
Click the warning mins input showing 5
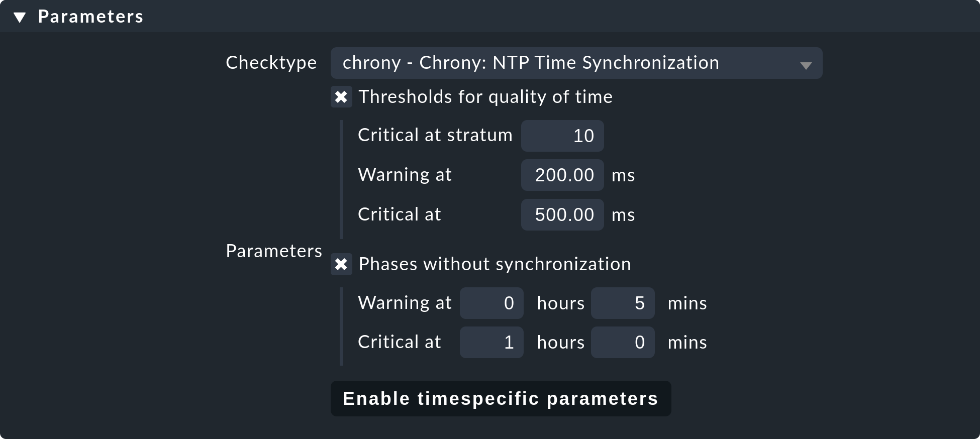pyautogui.click(x=622, y=303)
